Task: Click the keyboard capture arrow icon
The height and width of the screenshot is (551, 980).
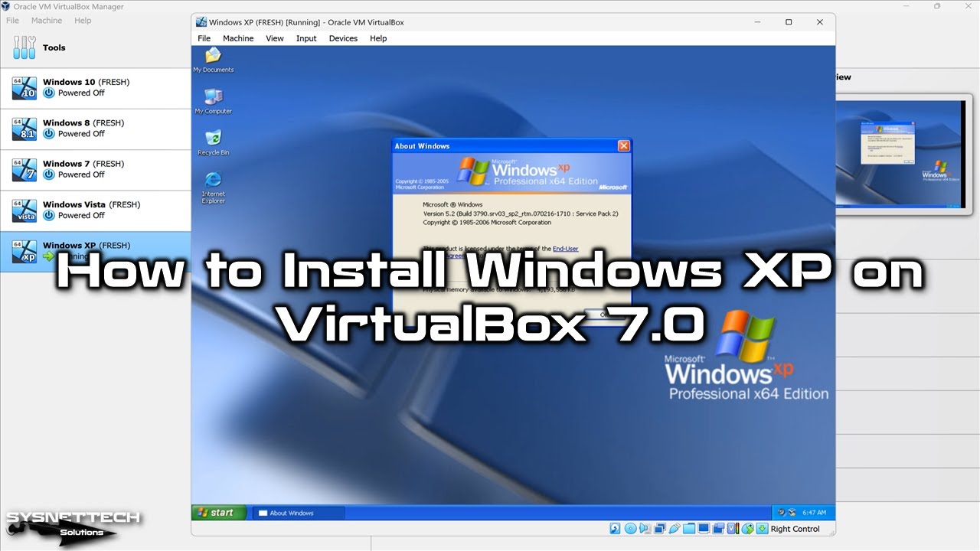Action: (x=762, y=528)
